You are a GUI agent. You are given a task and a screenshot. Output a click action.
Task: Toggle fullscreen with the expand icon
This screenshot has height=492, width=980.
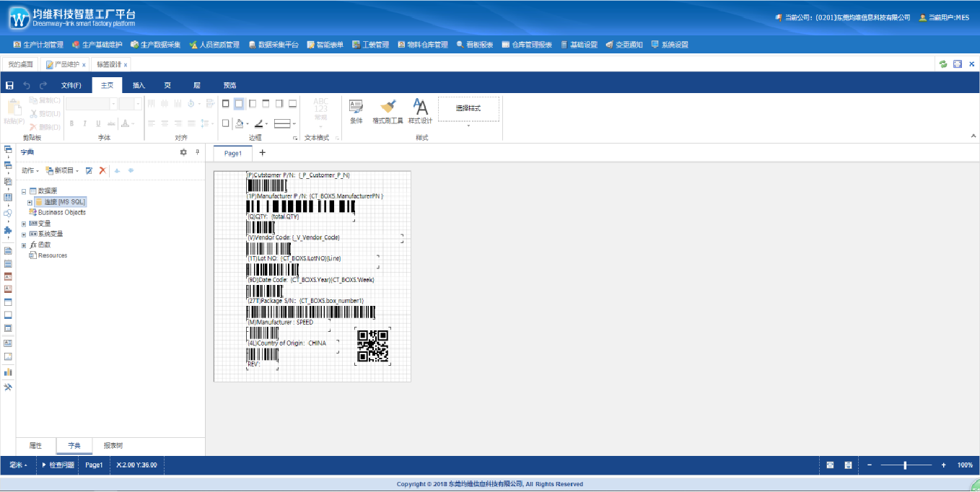click(x=958, y=64)
